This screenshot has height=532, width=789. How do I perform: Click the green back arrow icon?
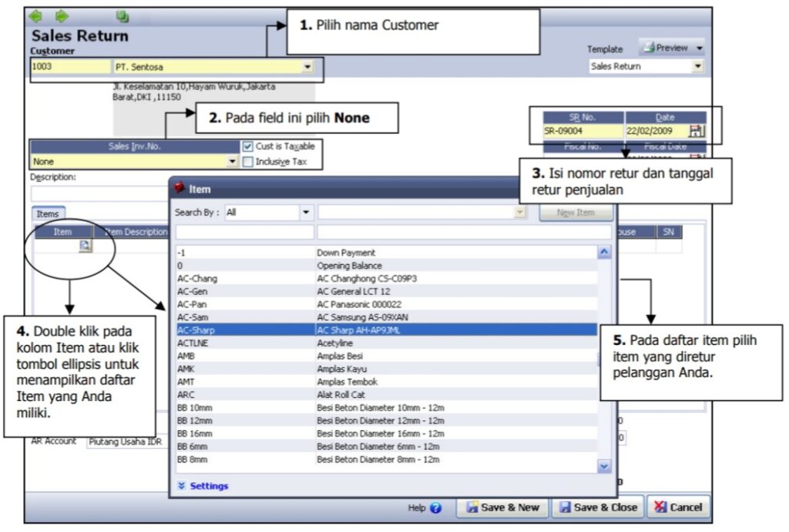[35, 15]
